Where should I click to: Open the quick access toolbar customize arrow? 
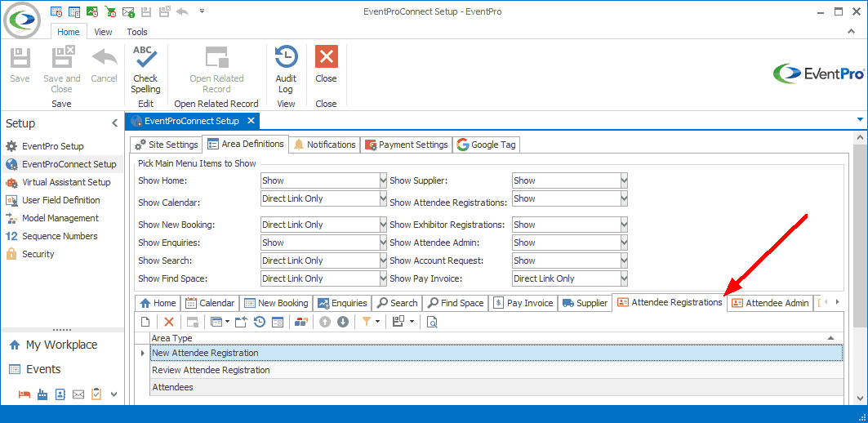tap(202, 11)
